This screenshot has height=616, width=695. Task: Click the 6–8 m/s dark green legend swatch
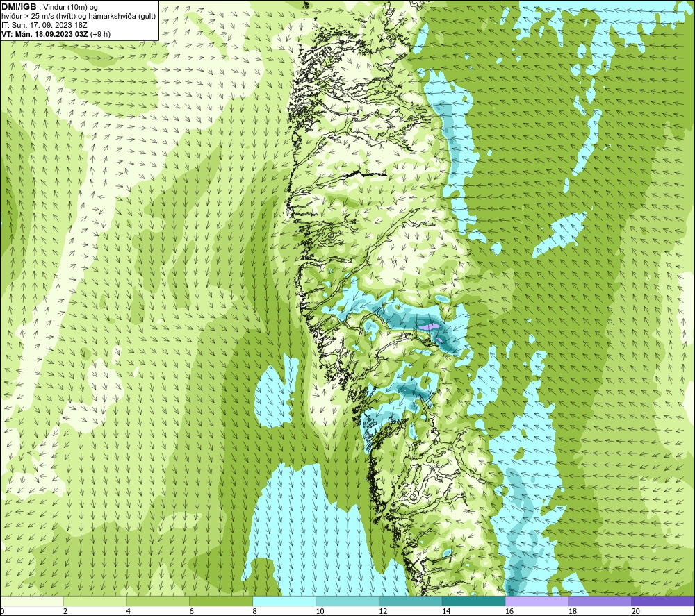point(221,601)
